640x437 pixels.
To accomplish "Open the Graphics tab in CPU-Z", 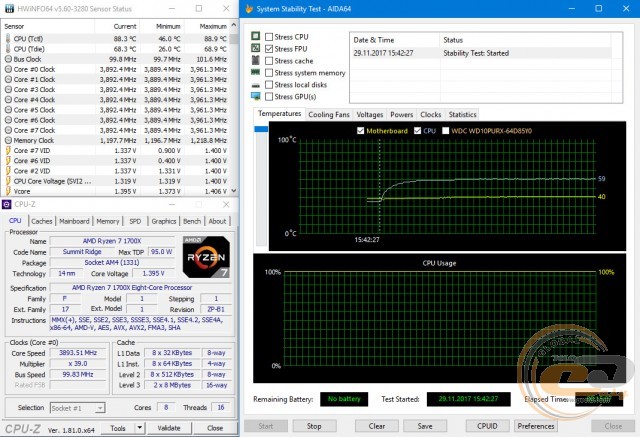I will click(164, 221).
